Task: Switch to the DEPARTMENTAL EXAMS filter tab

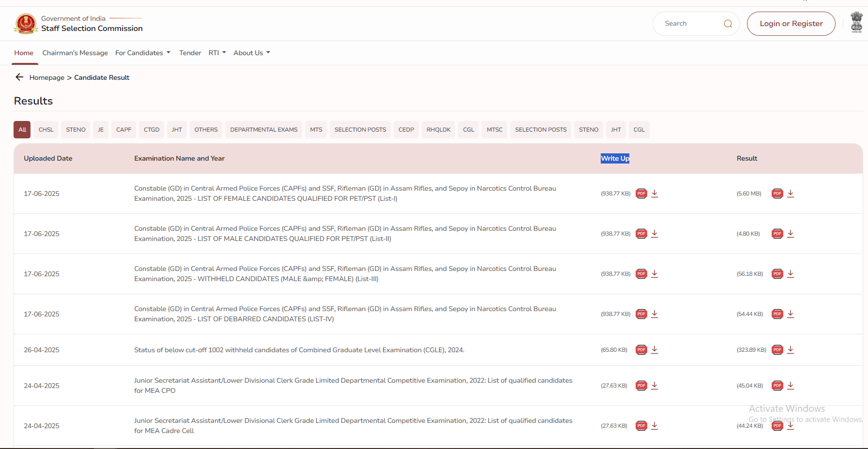Action: point(263,130)
